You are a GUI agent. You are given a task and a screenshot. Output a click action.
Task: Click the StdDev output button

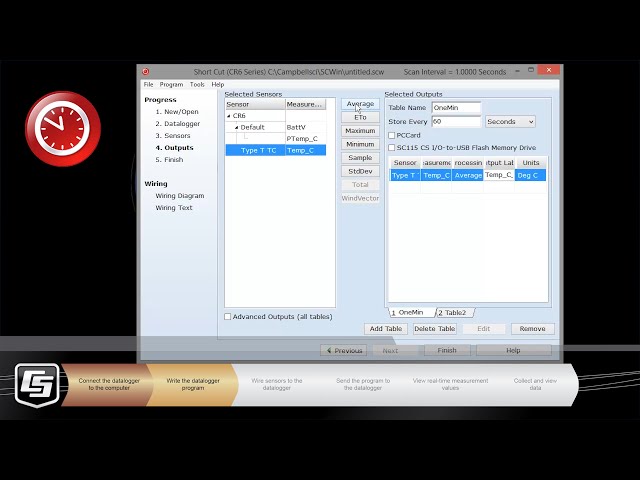[360, 171]
